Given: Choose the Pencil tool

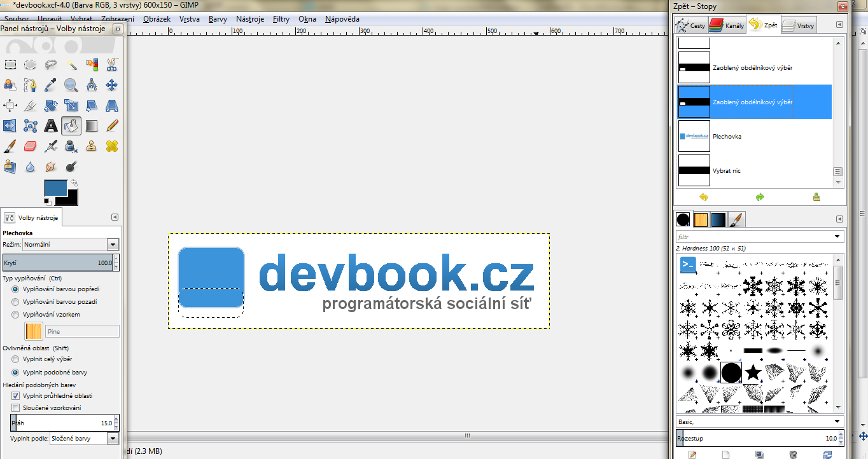Looking at the screenshot, I should tap(112, 125).
